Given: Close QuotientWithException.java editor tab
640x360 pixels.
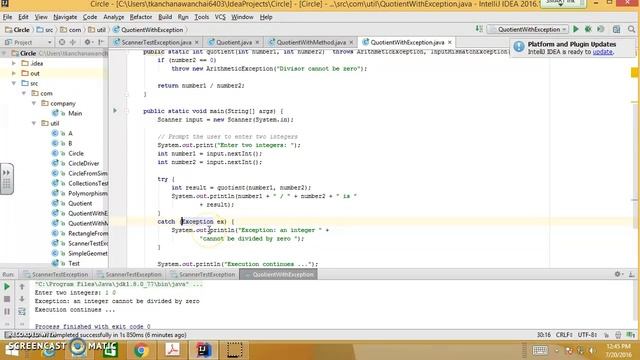Looking at the screenshot, I should (450, 42).
